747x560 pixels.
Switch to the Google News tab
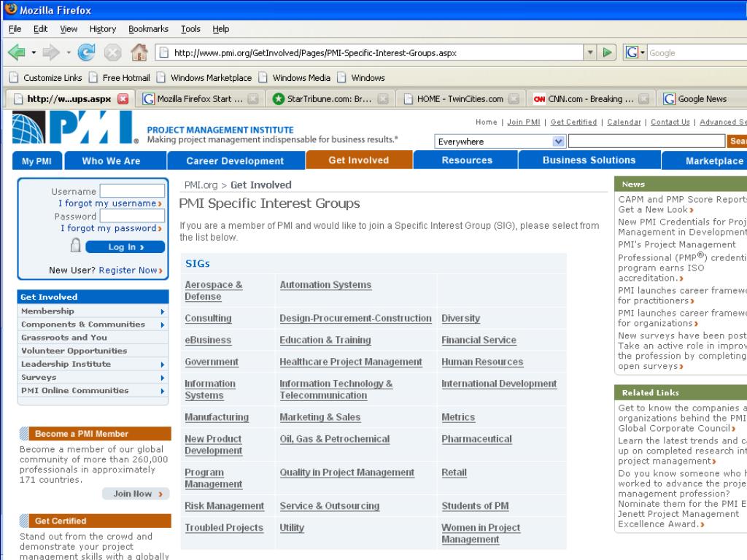click(701, 98)
